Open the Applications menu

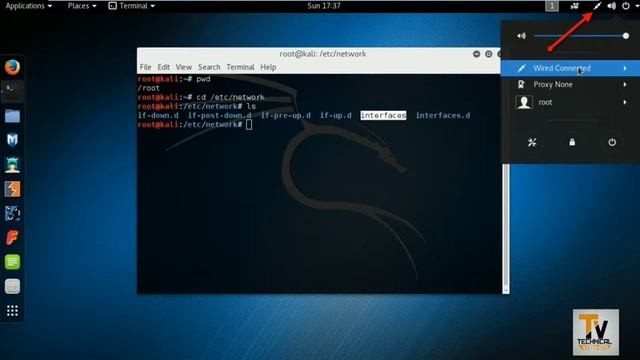pos(28,6)
